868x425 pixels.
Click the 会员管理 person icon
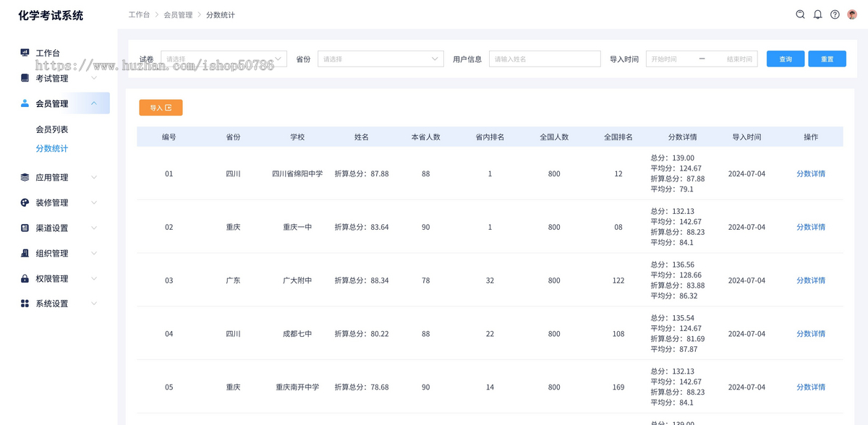(25, 103)
